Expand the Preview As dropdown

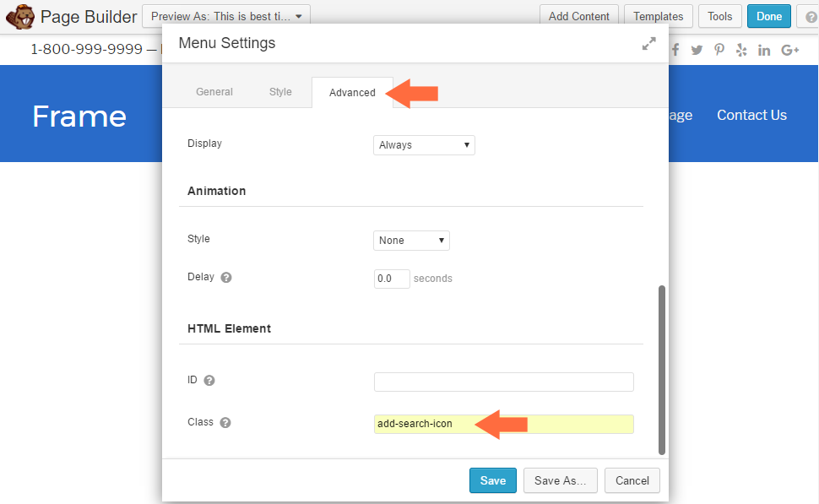coord(226,16)
